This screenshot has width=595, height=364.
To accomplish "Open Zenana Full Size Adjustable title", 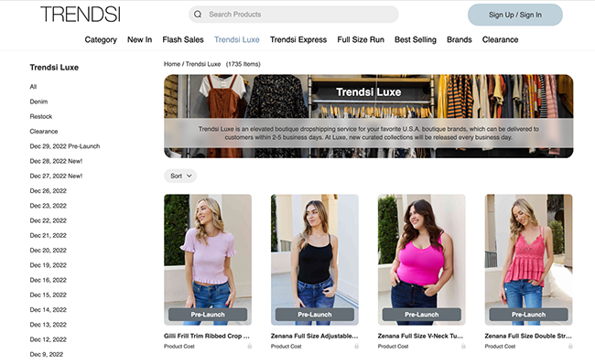I will (315, 336).
